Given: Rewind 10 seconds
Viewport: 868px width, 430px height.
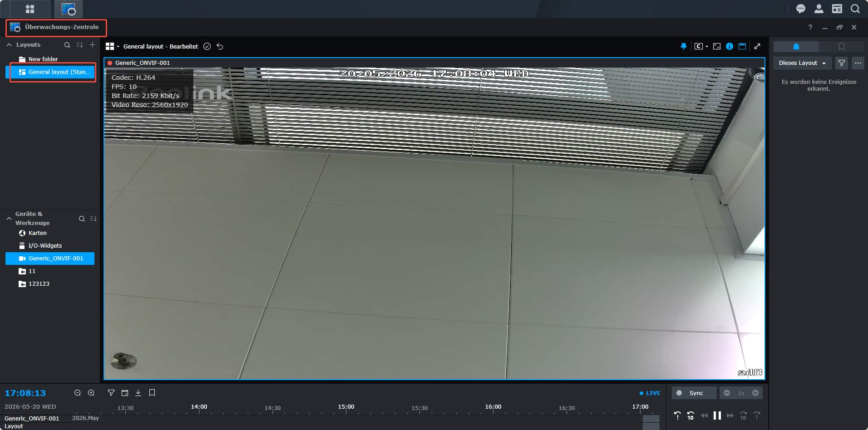Looking at the screenshot, I should 690,415.
